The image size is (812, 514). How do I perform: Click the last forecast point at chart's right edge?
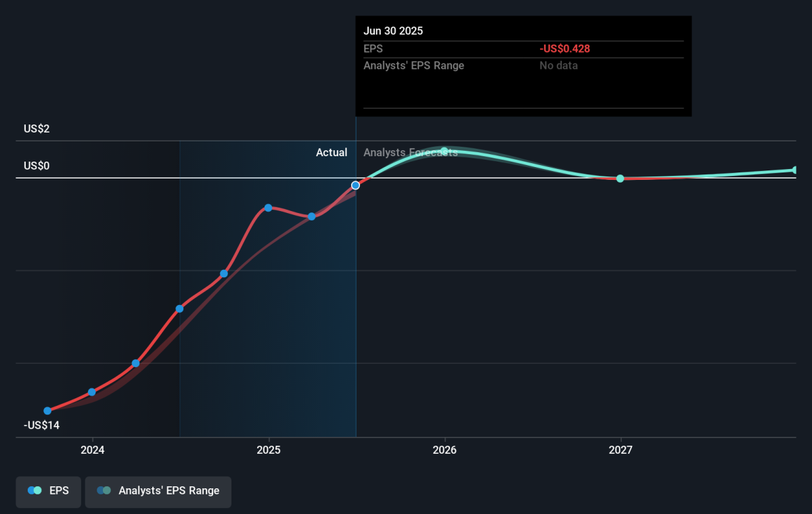(795, 170)
